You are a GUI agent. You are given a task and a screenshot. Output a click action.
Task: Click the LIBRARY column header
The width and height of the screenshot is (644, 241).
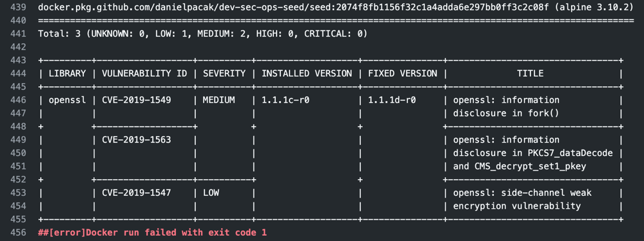click(67, 73)
